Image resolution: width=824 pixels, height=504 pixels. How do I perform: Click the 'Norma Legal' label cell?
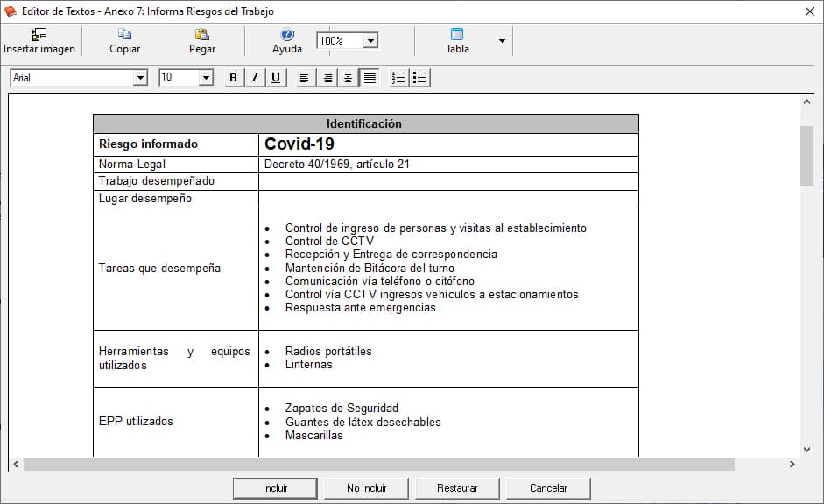click(175, 164)
